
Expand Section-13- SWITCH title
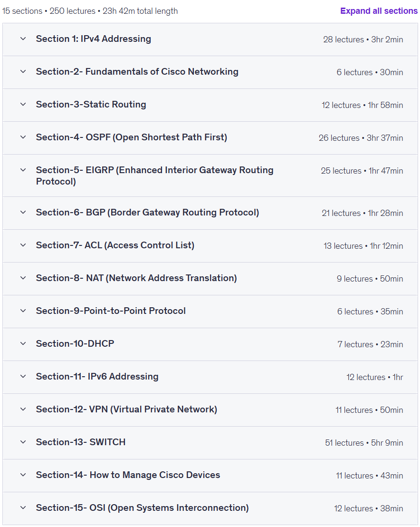tap(81, 442)
